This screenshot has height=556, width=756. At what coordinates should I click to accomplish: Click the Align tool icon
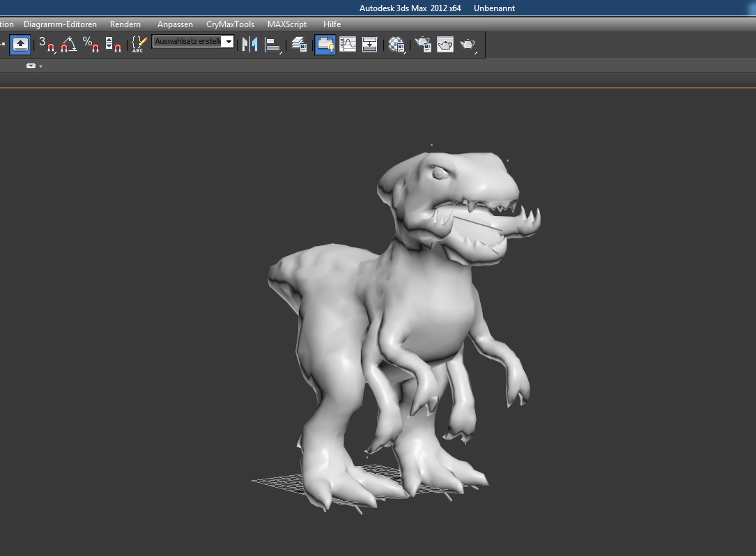click(x=272, y=45)
